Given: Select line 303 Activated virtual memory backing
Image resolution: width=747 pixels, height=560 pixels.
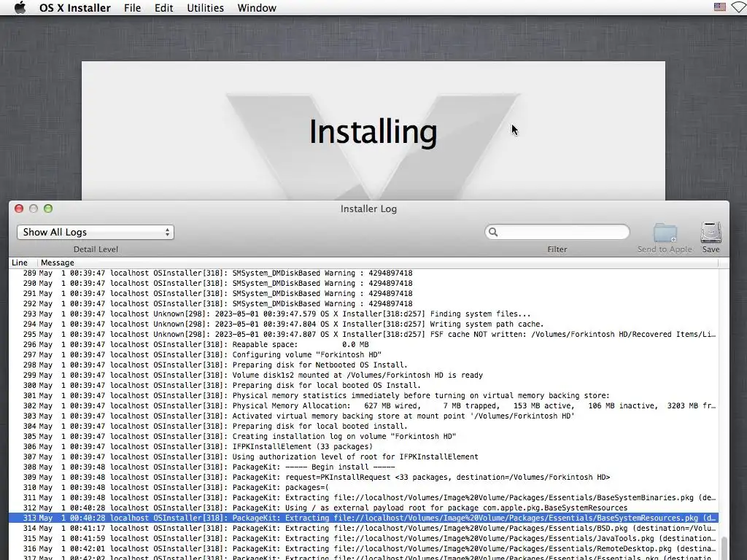Looking at the screenshot, I should (x=363, y=416).
